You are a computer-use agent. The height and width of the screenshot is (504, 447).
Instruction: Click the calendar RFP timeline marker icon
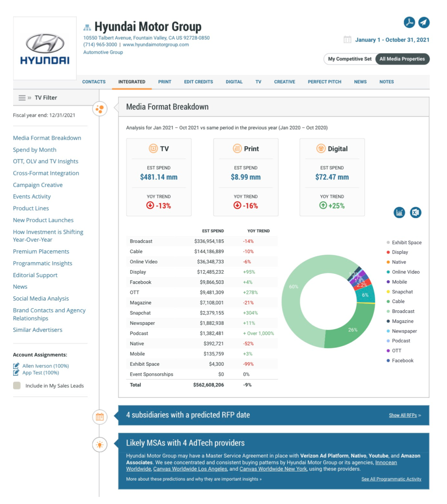100,417
